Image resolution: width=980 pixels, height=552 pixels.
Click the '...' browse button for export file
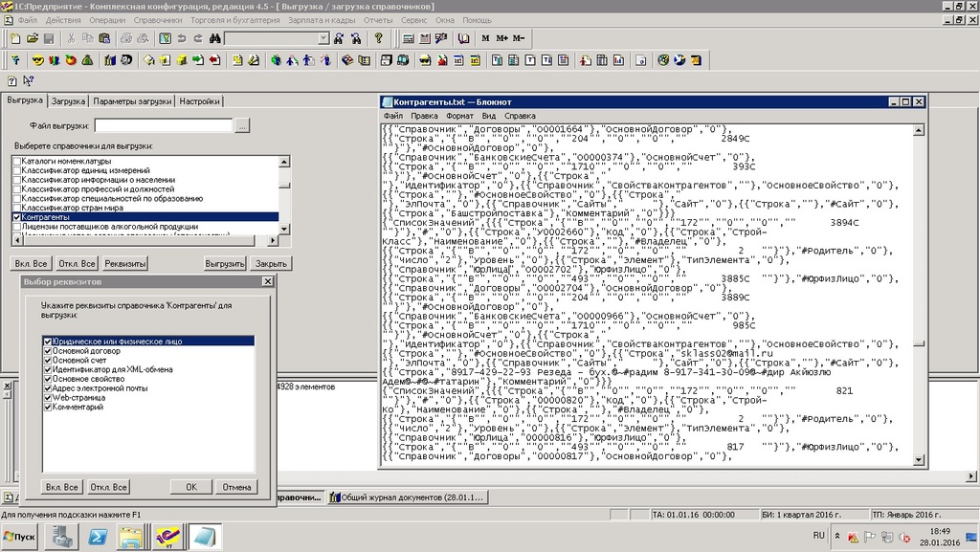point(242,126)
